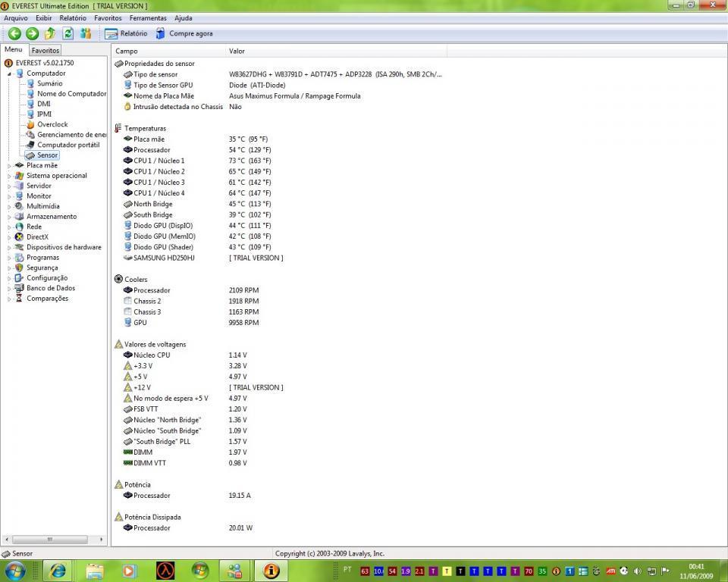Open the Exibir menu

(x=44, y=17)
